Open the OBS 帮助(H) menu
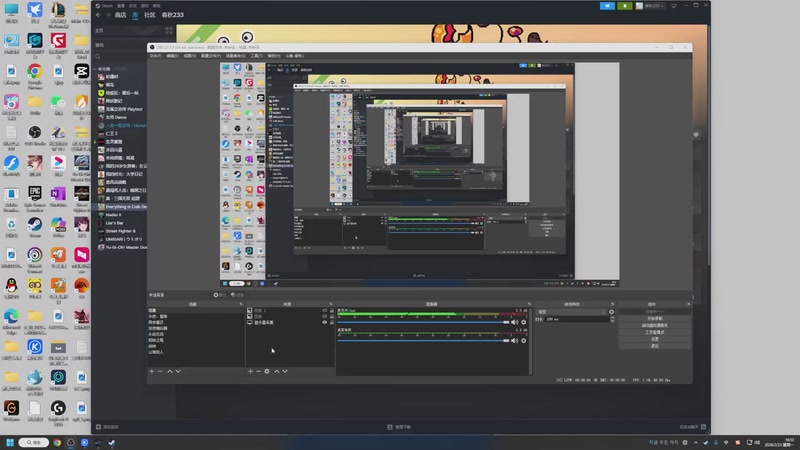Screen dimensions: 800x450 274,56
